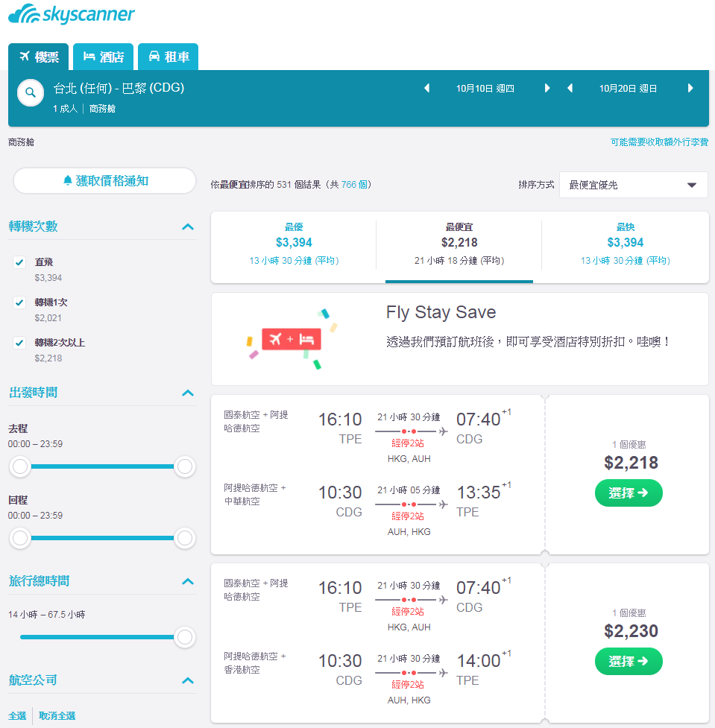The height and width of the screenshot is (728, 715).
Task: Click the 台北 (任何) - 巴黎 (CDG) route text
Action: tap(119, 88)
